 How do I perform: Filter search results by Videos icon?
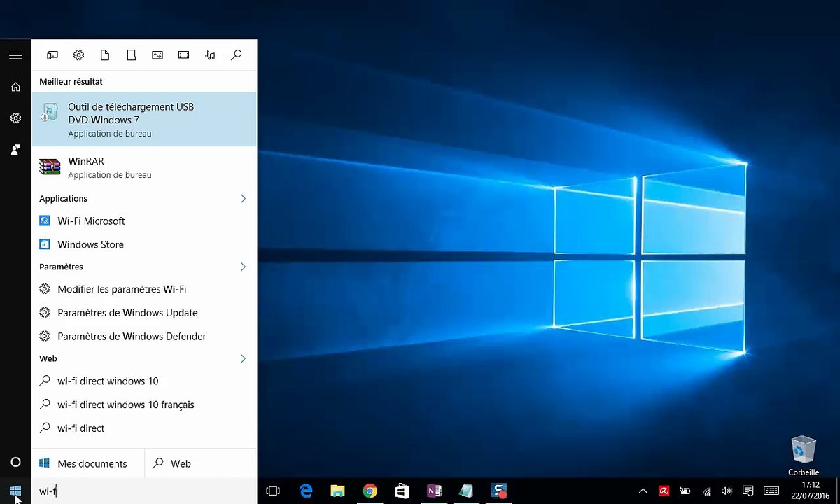[x=183, y=55]
